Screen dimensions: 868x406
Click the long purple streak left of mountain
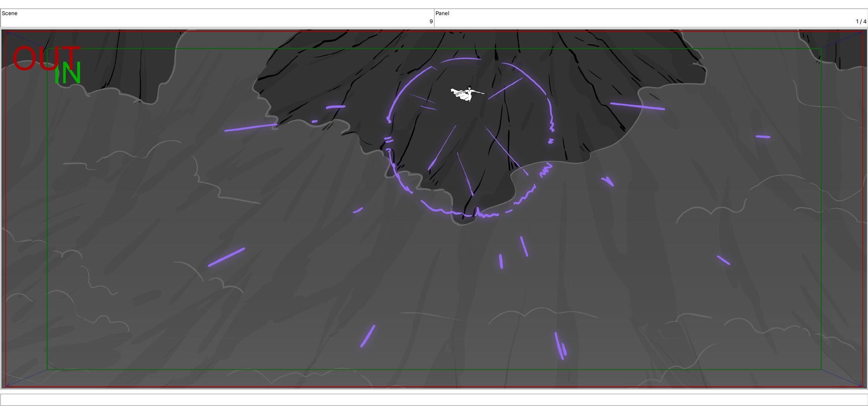click(251, 127)
